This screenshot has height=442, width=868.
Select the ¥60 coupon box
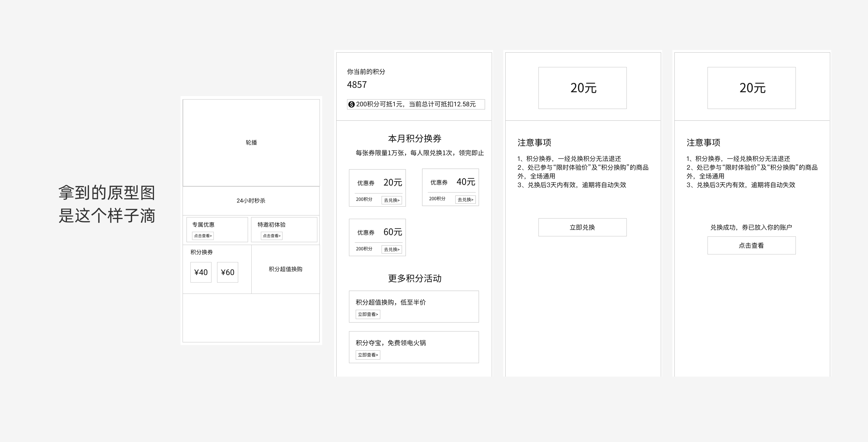(228, 272)
